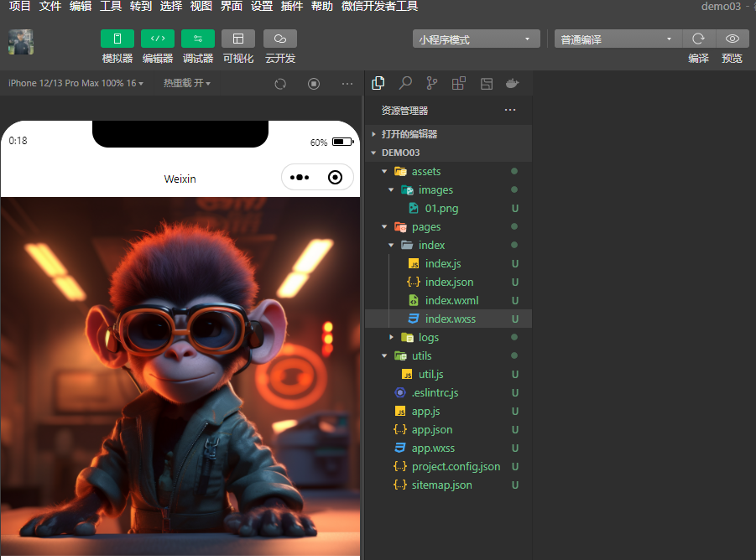Open the iPhone 12/13 Pro Max device dropdown
The height and width of the screenshot is (560, 756).
tap(76, 83)
